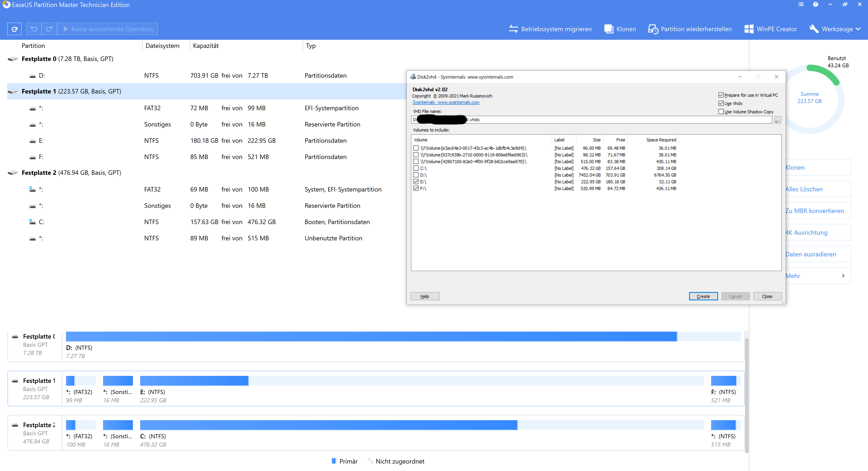Click the Klonen icon in the top toolbar
This screenshot has height=471, width=868.
(x=609, y=29)
